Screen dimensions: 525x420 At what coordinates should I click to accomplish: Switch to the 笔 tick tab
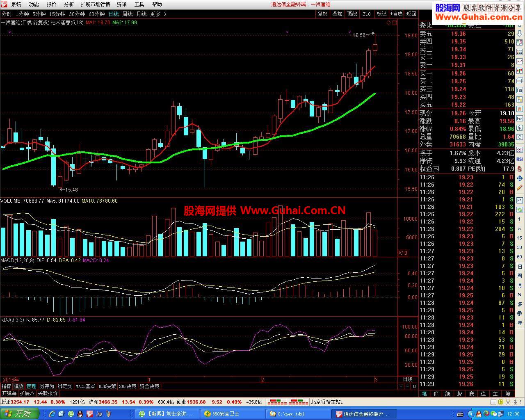pos(425,394)
